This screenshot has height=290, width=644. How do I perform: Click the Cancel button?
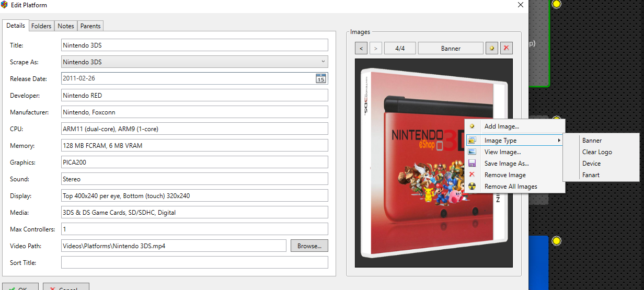coord(66,287)
